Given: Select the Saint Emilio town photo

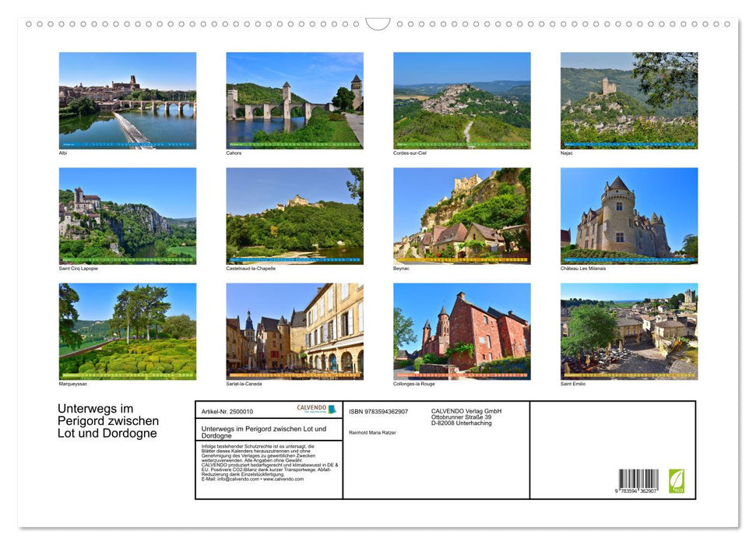Looking at the screenshot, I should [629, 332].
